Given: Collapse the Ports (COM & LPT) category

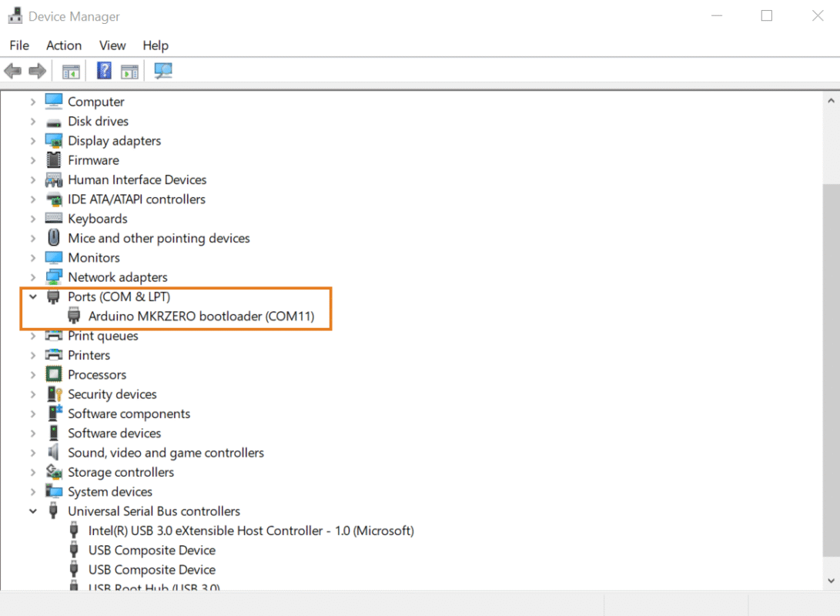Looking at the screenshot, I should pos(32,296).
